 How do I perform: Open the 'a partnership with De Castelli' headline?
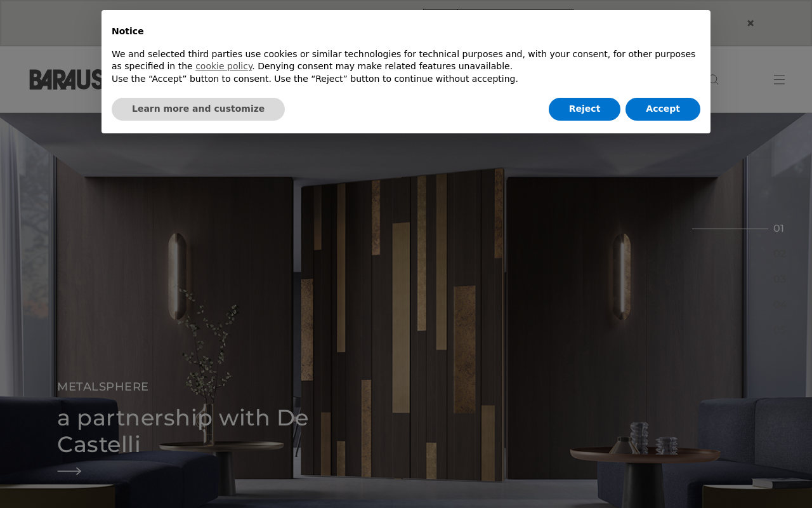(183, 431)
